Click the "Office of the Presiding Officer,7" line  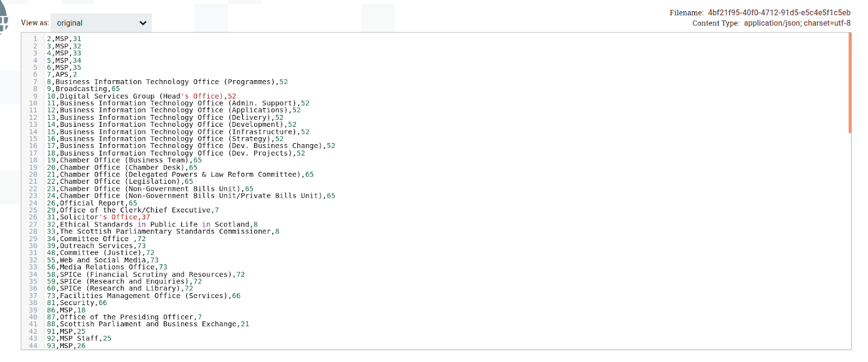point(124,317)
